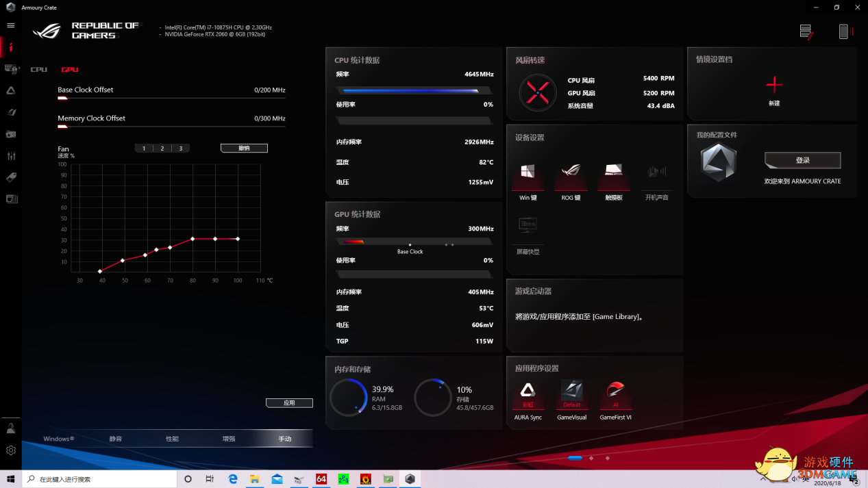Open the GameFirst VI app icon
868x488 pixels.
(x=615, y=391)
